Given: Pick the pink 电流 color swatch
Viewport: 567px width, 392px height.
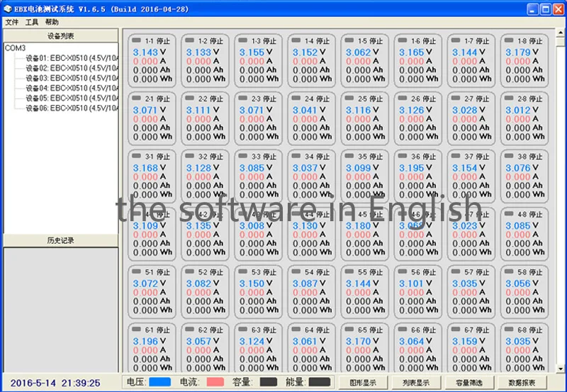Looking at the screenshot, I should click(215, 382).
